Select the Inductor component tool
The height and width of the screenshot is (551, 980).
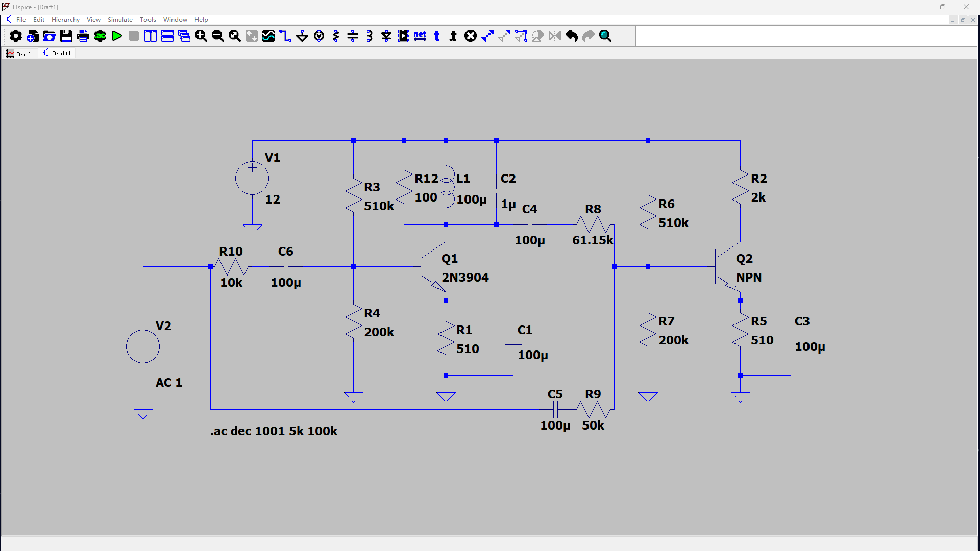tap(370, 36)
